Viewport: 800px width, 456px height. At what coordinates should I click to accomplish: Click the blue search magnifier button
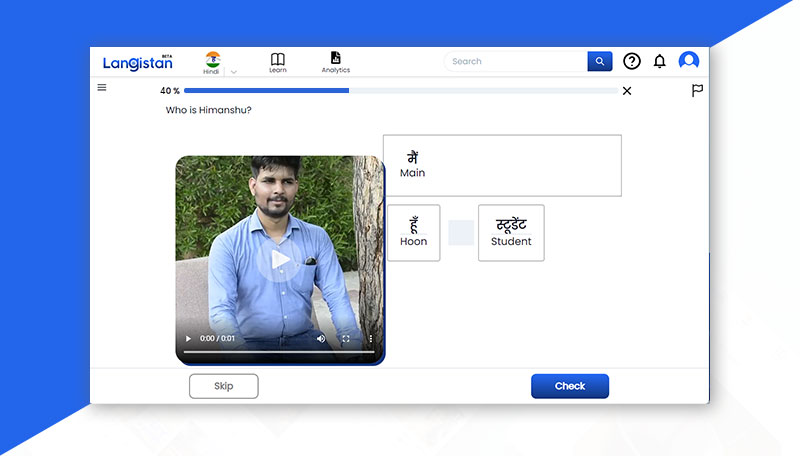coord(599,61)
